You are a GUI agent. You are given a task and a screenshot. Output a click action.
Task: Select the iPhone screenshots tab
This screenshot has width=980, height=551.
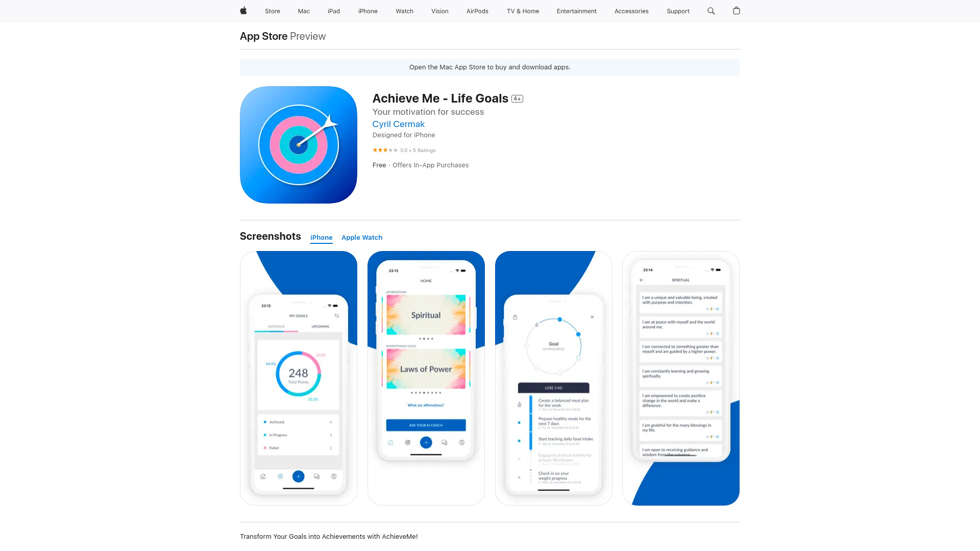321,237
